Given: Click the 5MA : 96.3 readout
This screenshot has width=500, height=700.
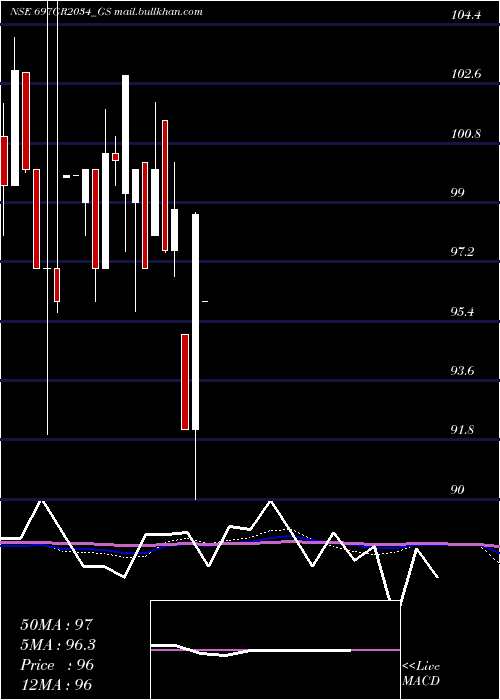Looking at the screenshot, I should point(58,645).
